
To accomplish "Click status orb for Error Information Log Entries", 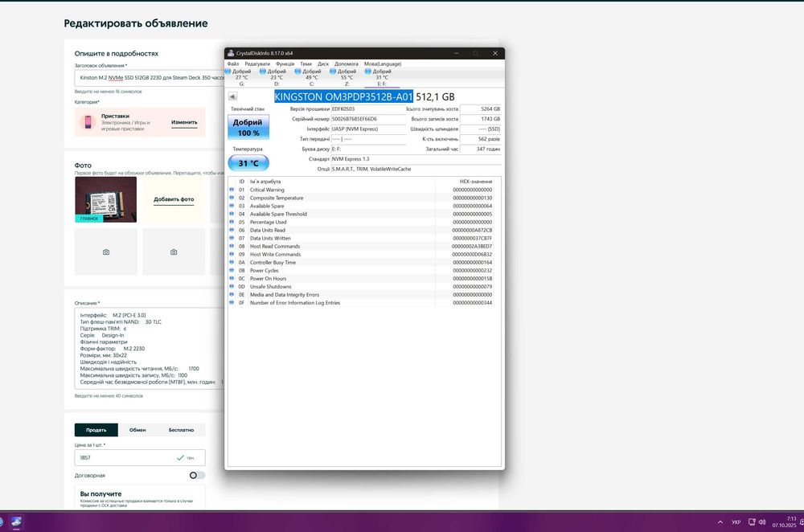I will (232, 303).
